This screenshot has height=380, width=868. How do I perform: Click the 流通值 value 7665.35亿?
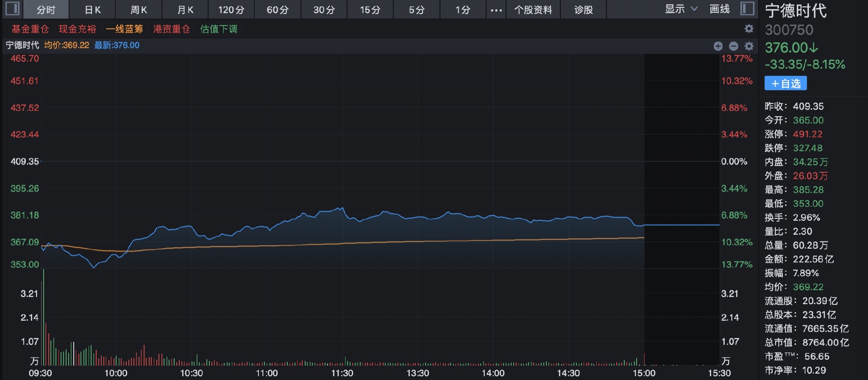point(826,329)
